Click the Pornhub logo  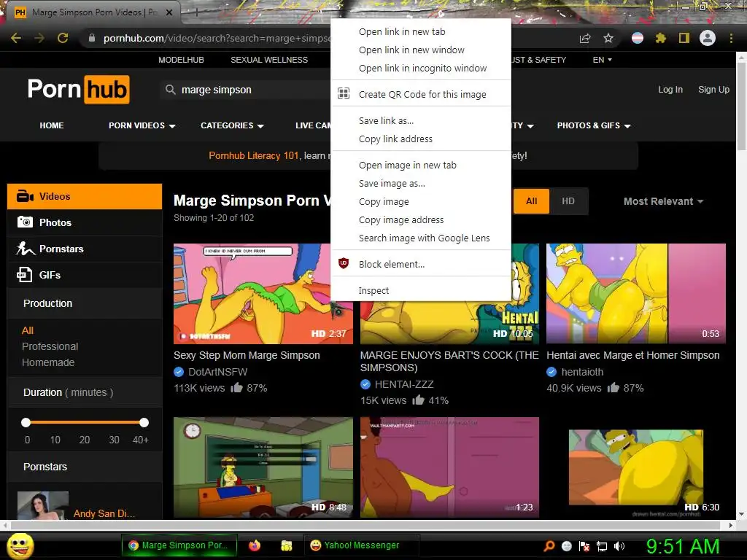78,89
